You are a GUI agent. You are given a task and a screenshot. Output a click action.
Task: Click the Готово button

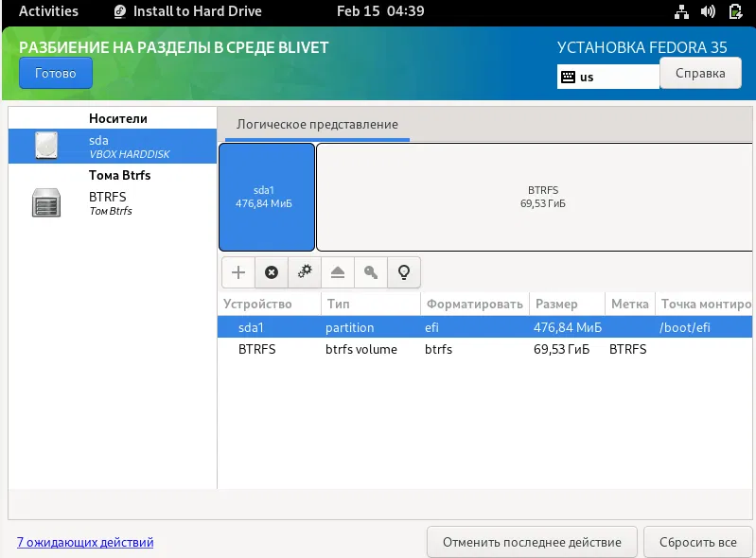56,73
